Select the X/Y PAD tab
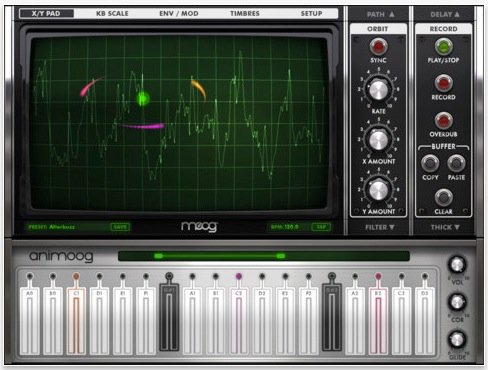488x370 pixels. (x=46, y=14)
